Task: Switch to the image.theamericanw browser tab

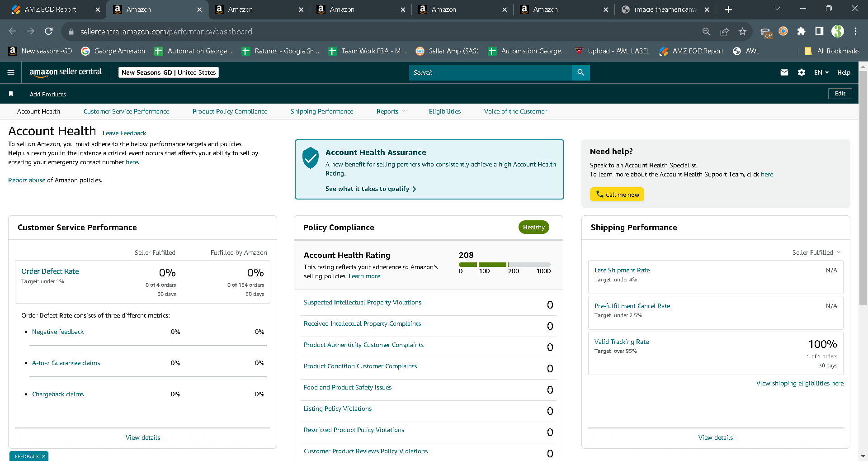Action: 664,10
